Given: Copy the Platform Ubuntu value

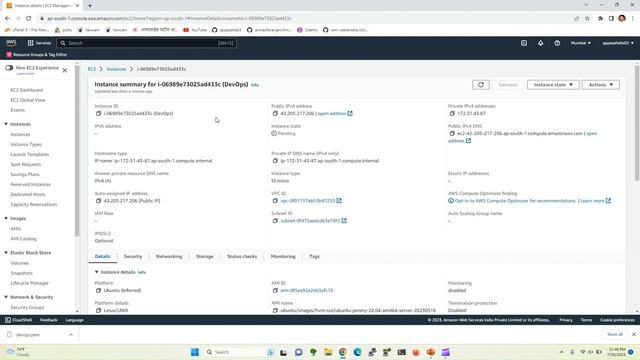Looking at the screenshot, I should [98, 291].
